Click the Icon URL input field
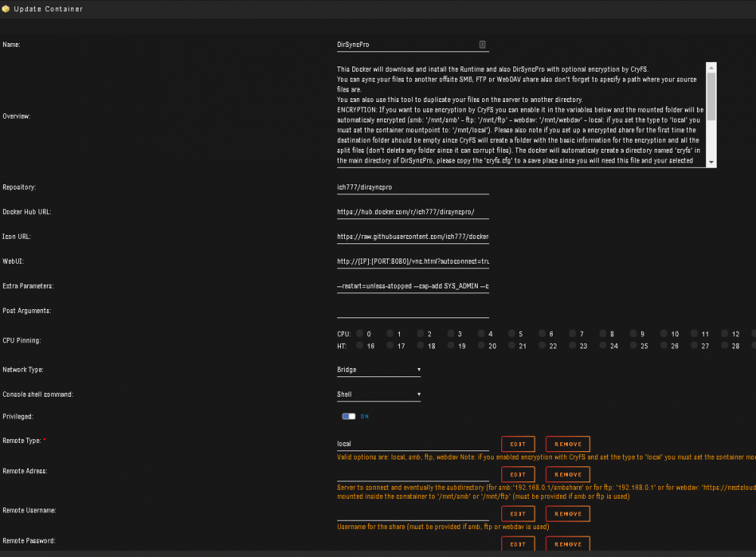 (413, 237)
